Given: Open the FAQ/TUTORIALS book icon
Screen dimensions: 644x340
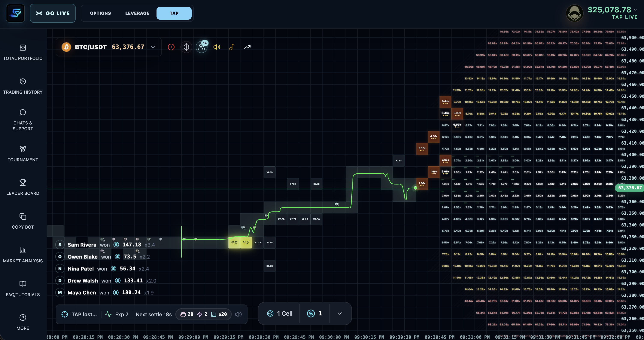Looking at the screenshot, I should click(x=23, y=284).
